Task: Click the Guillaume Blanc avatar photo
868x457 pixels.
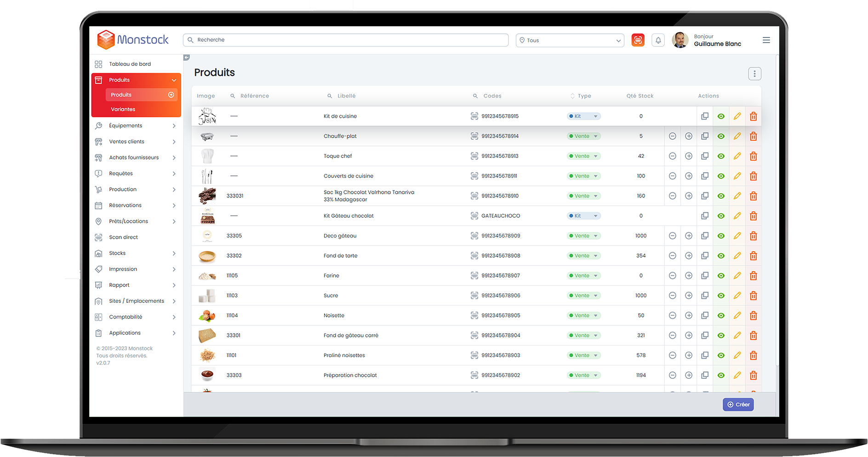Action: (680, 40)
